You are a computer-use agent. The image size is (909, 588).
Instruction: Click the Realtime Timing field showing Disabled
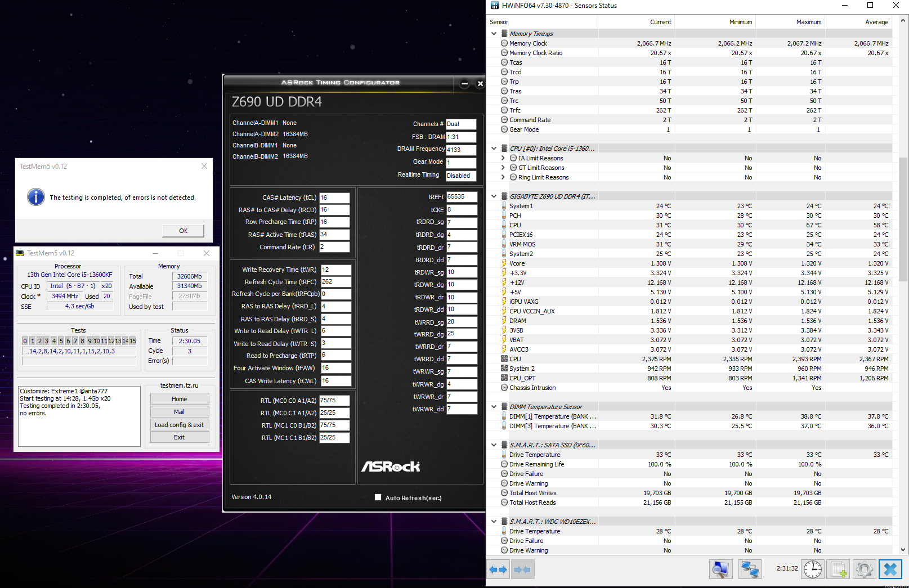461,176
